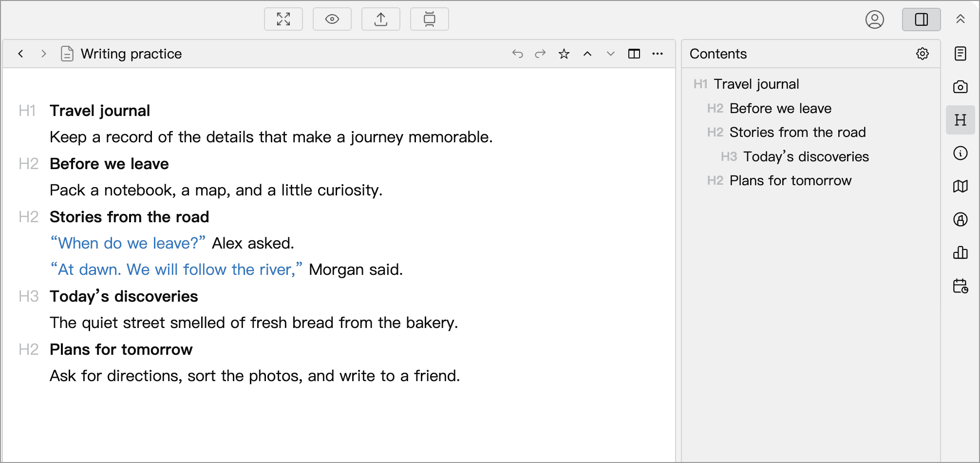Viewport: 980px width, 463px height.
Task: Open the user account profile icon
Action: [875, 19]
